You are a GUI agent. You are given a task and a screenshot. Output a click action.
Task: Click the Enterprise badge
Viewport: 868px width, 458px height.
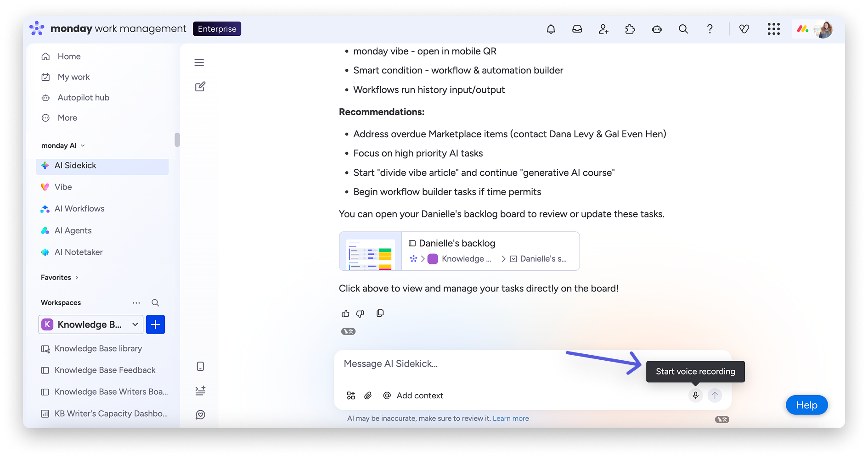pyautogui.click(x=217, y=29)
